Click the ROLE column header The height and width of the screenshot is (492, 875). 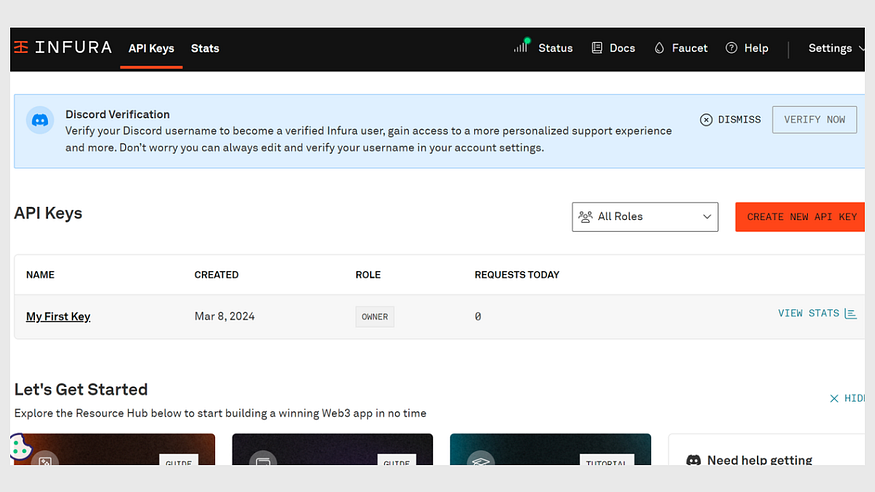tap(368, 275)
